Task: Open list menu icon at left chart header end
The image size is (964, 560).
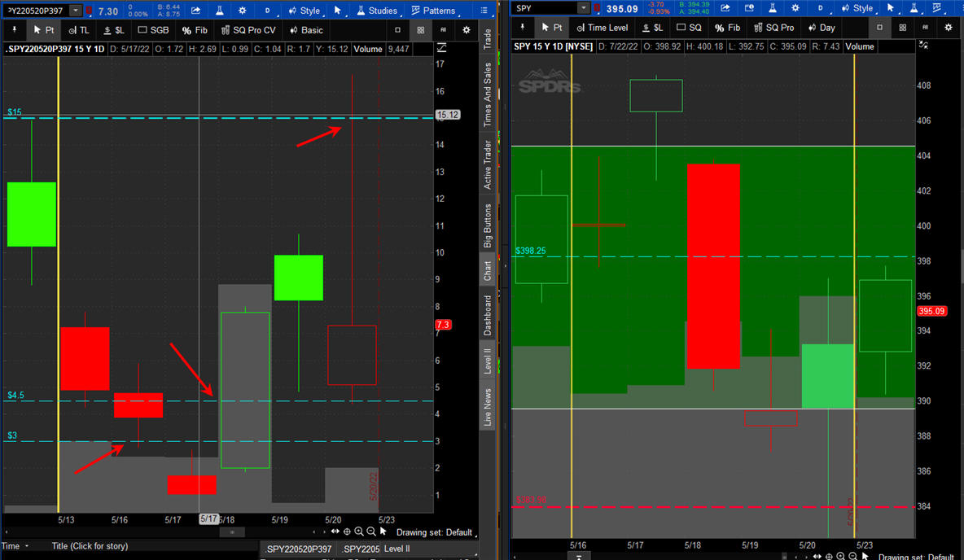Action: (x=484, y=11)
